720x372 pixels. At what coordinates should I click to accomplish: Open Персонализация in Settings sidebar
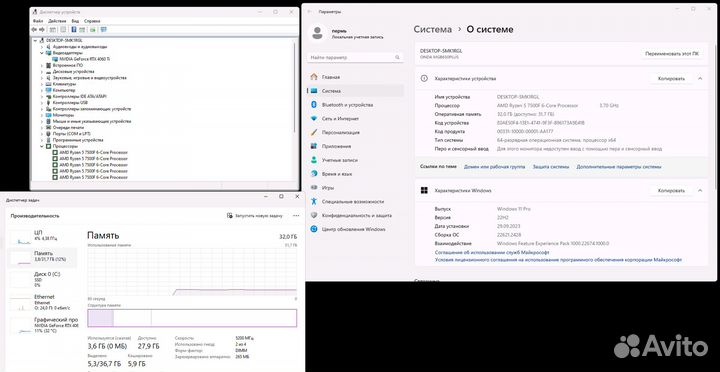(340, 132)
